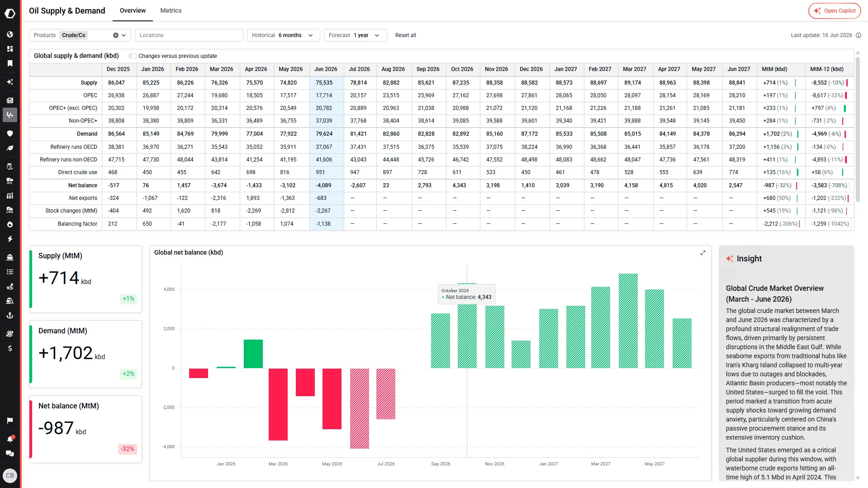Image resolution: width=868 pixels, height=488 pixels.
Task: Open the globe map icon in sidebar
Action: (x=10, y=34)
